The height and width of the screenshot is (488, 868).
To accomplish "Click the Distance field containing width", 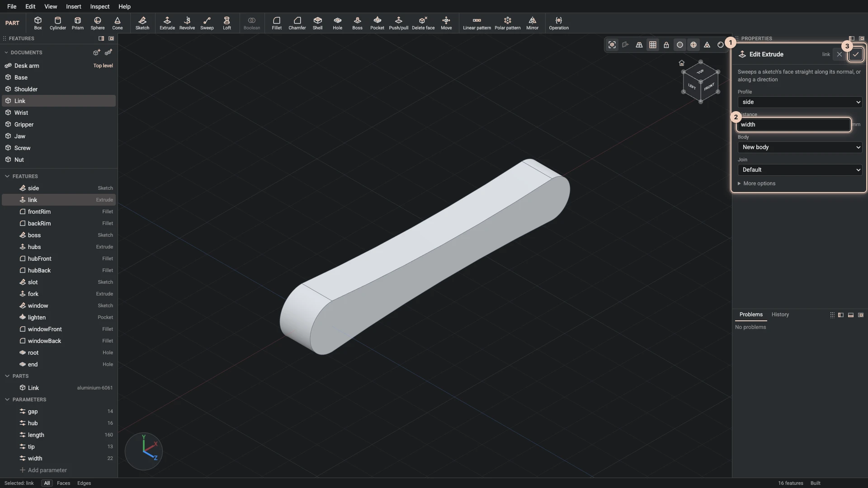I will point(794,125).
